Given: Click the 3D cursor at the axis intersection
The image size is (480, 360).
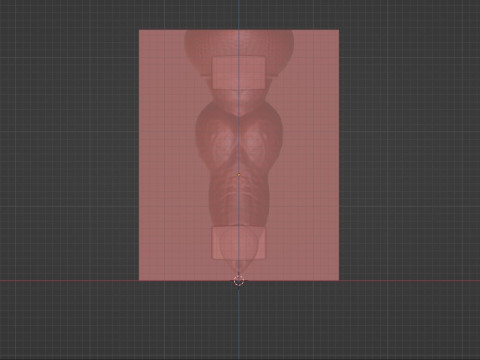Looking at the screenshot, I should (x=239, y=281).
